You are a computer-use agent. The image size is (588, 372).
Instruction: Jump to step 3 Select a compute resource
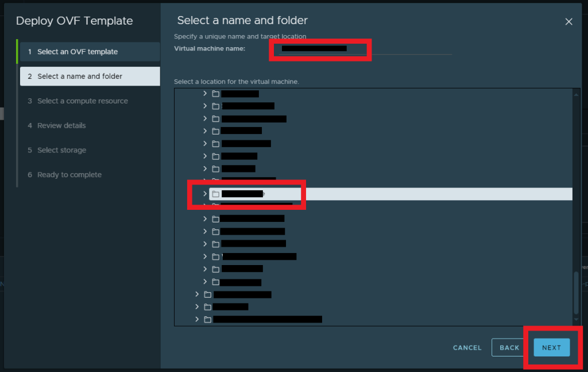point(83,101)
